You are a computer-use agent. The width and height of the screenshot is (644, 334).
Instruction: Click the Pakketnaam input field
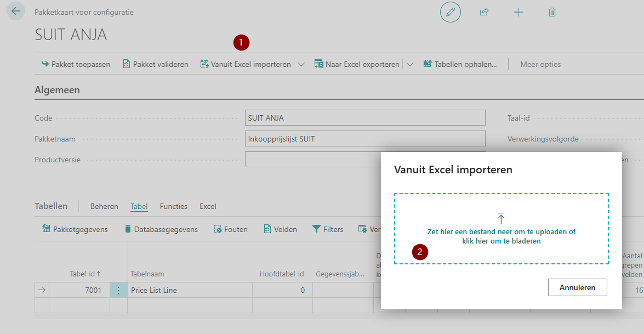365,139
